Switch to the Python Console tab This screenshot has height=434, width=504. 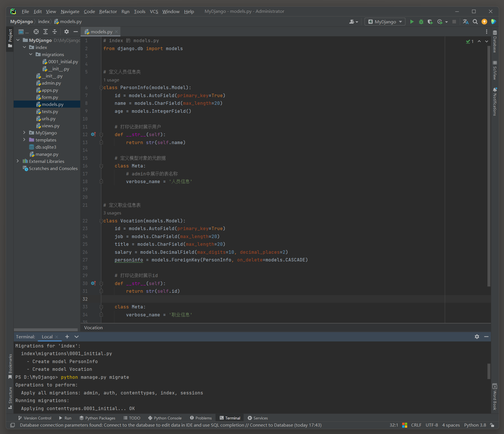[x=165, y=418]
